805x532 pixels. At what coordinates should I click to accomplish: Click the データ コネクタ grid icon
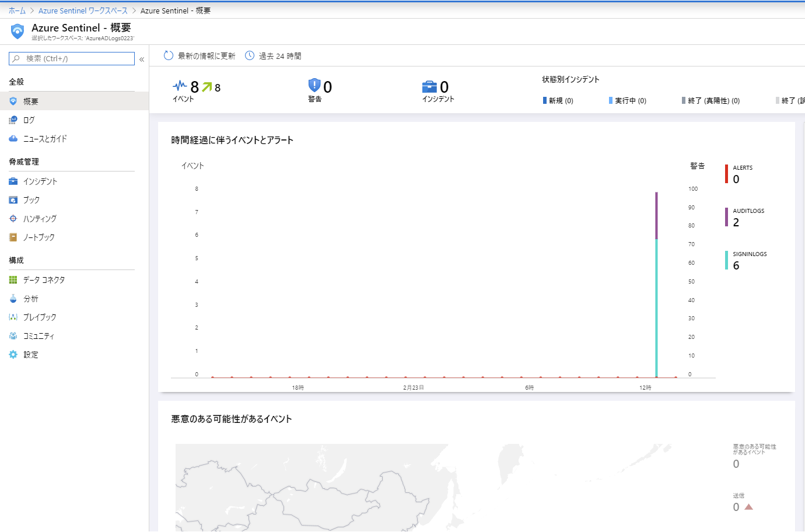pyautogui.click(x=13, y=280)
